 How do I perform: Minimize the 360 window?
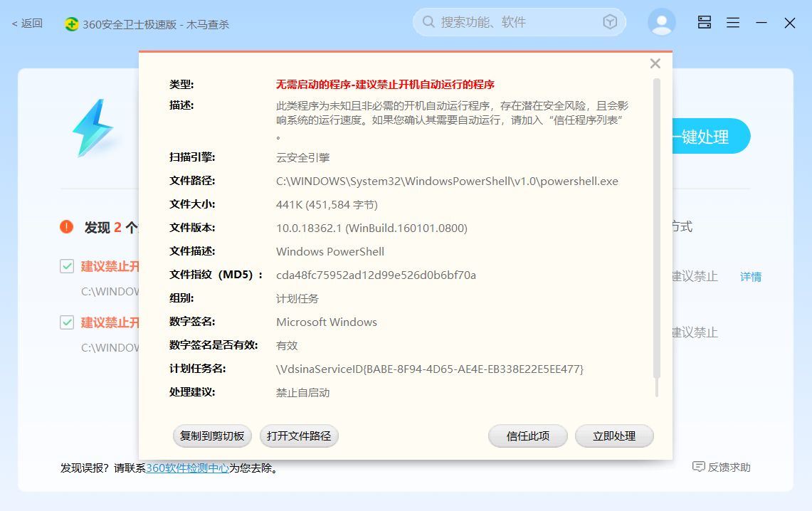coord(761,23)
